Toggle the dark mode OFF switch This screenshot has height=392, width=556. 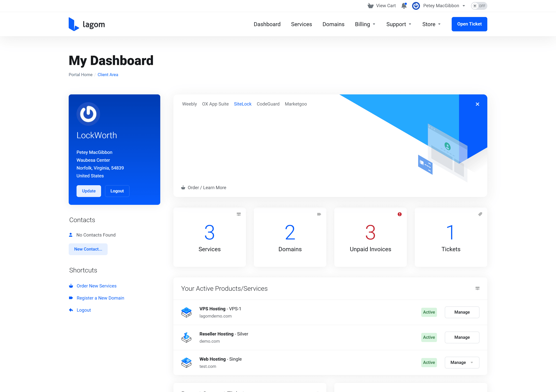[x=479, y=6]
